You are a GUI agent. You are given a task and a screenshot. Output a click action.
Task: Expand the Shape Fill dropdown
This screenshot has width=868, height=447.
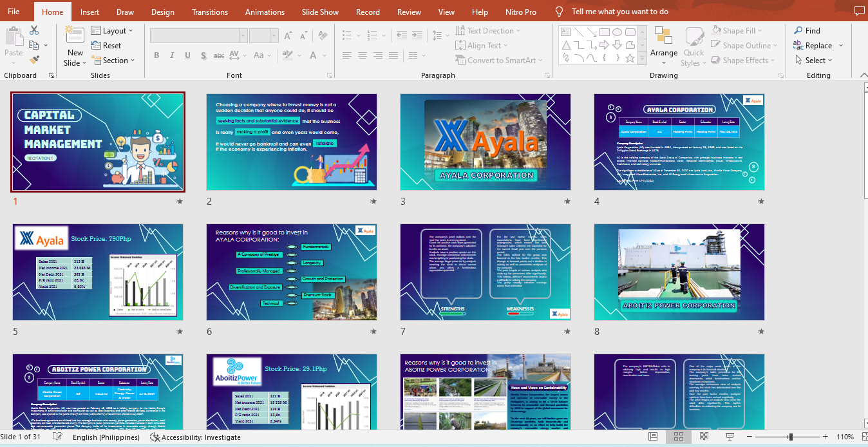[x=737, y=31]
